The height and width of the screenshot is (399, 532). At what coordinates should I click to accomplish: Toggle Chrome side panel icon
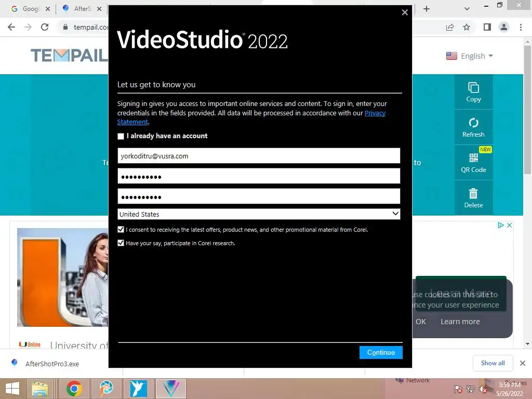487,27
